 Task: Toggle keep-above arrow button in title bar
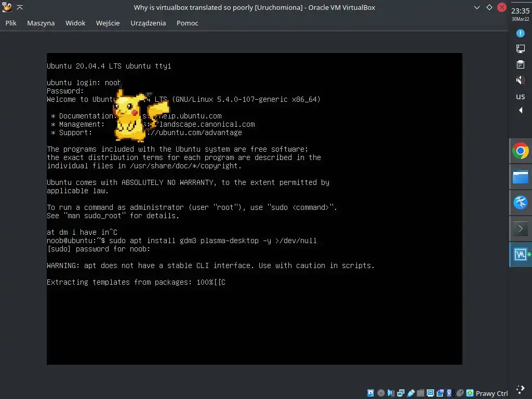click(20, 7)
